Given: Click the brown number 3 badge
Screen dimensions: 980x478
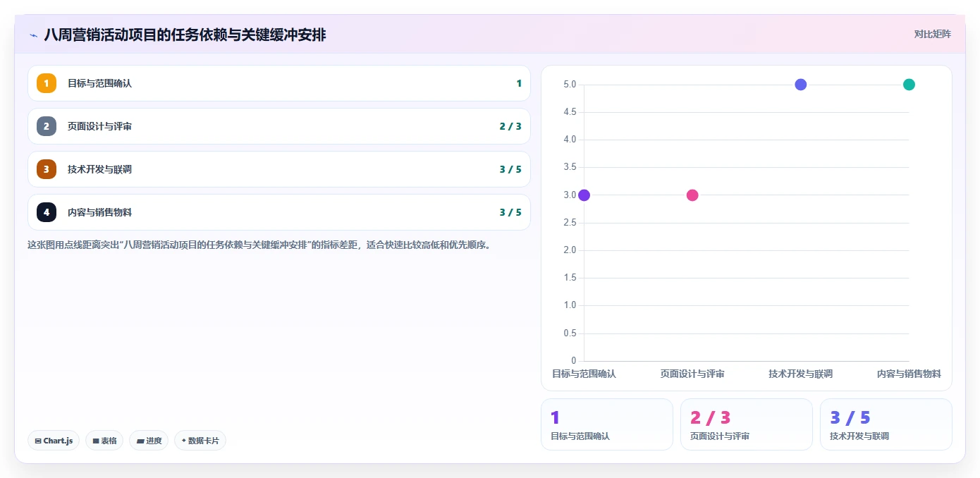Looking at the screenshot, I should [x=47, y=169].
